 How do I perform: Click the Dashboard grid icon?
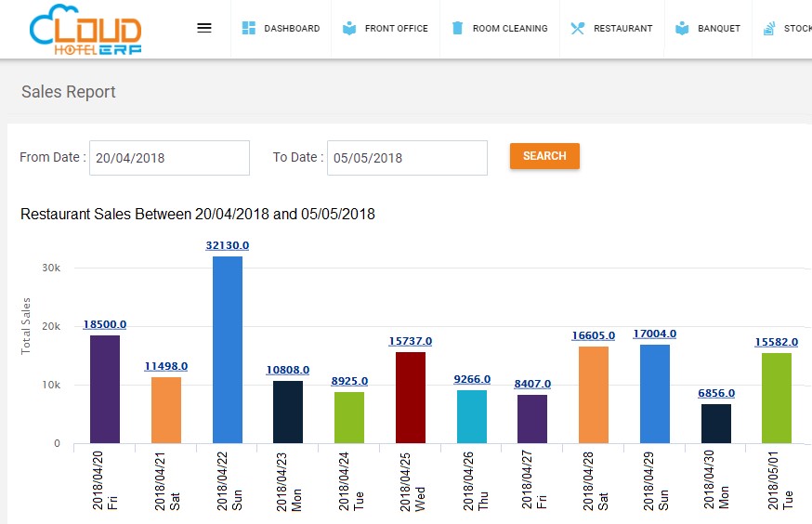(249, 28)
